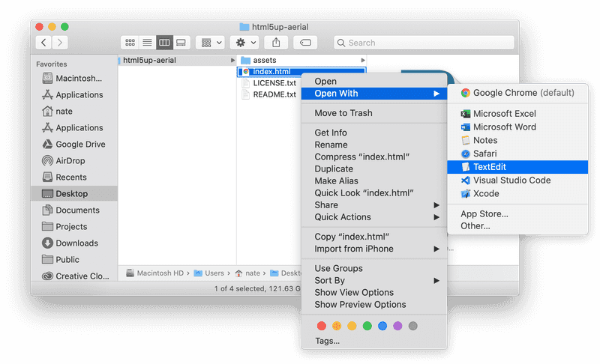Open the Action gear dropdown

[x=247, y=43]
